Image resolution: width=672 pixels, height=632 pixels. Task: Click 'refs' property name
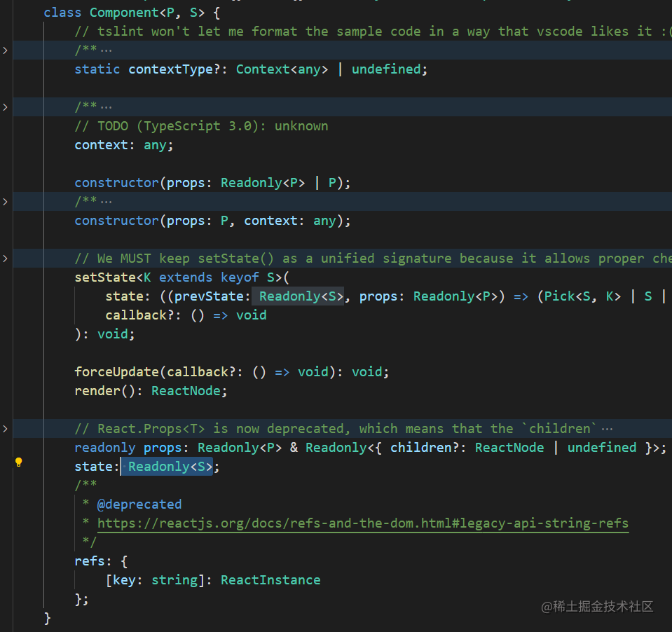[90, 561]
